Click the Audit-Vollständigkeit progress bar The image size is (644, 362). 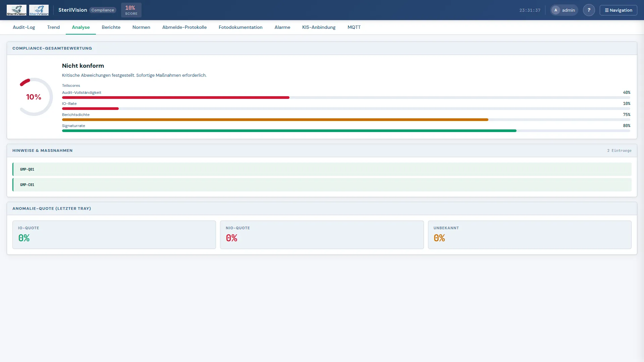point(346,98)
